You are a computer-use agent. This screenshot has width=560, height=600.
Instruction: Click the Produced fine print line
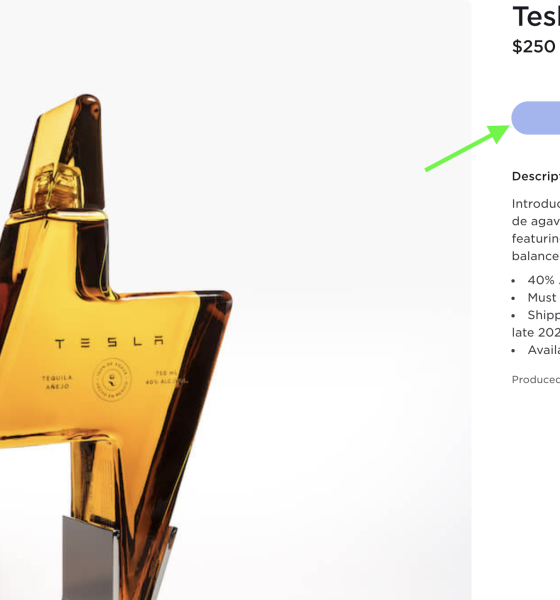pyautogui.click(x=536, y=380)
